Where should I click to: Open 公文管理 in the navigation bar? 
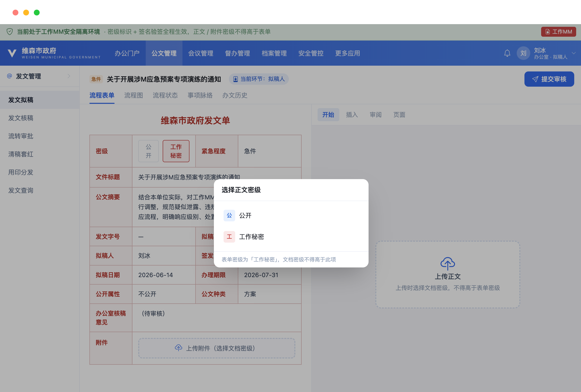point(164,53)
